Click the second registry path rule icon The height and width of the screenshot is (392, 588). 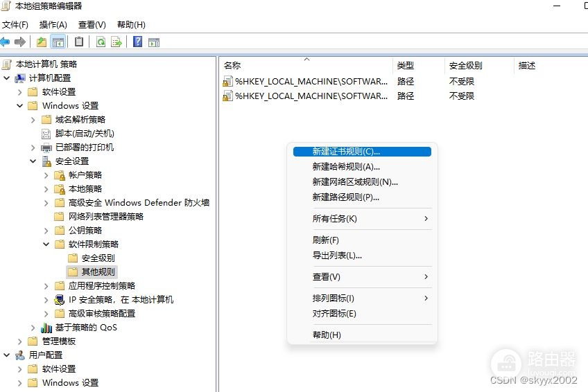227,96
